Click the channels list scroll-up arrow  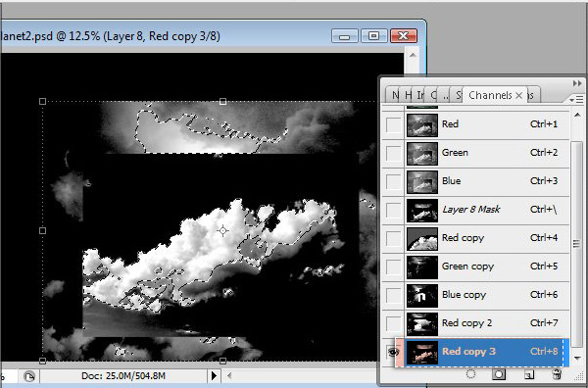(577, 115)
